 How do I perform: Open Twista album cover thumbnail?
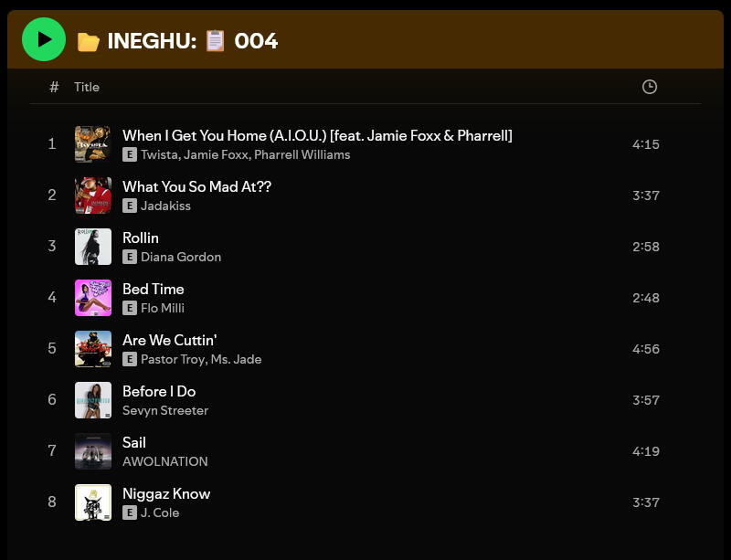point(93,144)
